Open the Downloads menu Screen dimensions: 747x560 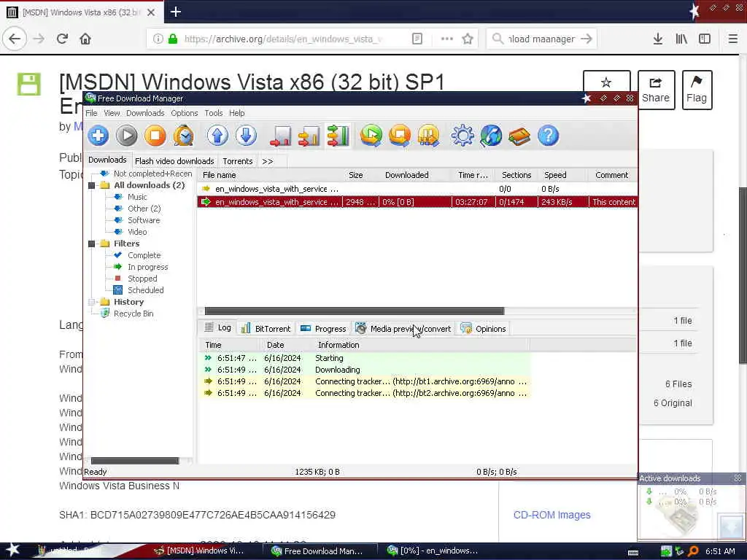(x=145, y=113)
